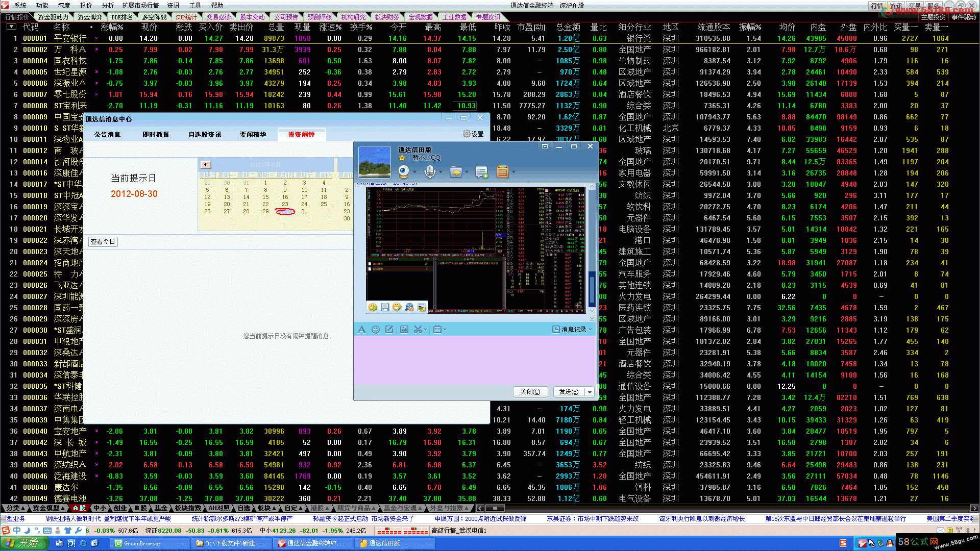The image size is (980, 551).
Task: Open QQ penguin icon in system tray
Action: 890,543
